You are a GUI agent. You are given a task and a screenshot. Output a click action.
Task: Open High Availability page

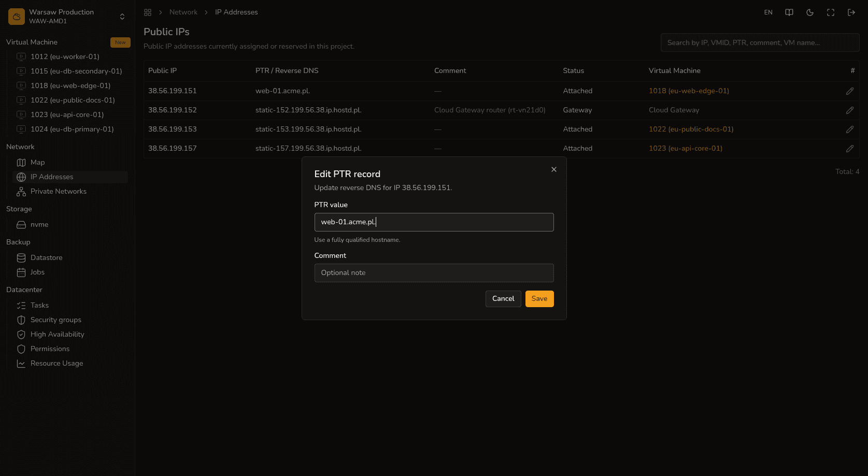[x=57, y=335]
